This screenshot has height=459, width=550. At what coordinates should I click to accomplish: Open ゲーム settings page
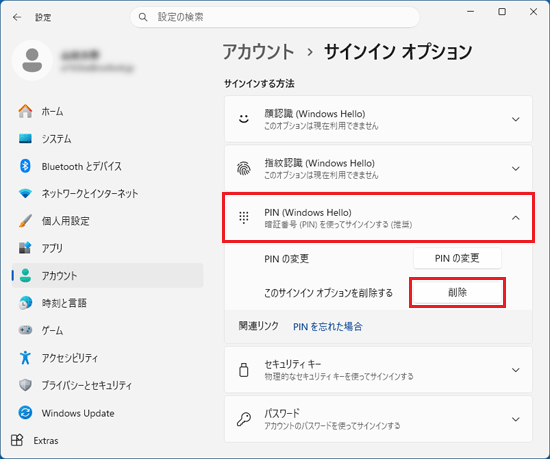pyautogui.click(x=108, y=330)
